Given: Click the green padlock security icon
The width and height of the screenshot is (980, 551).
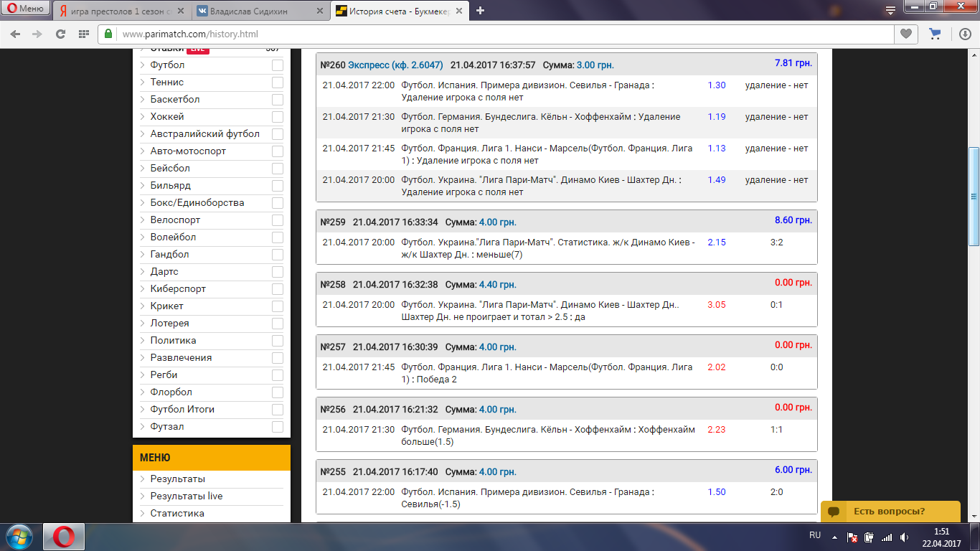Looking at the screenshot, I should (108, 34).
